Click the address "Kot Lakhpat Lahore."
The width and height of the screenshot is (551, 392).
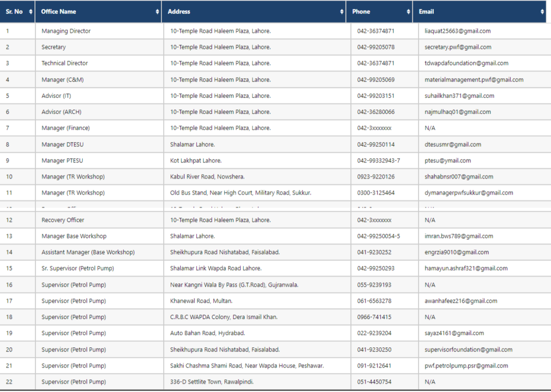(x=196, y=161)
